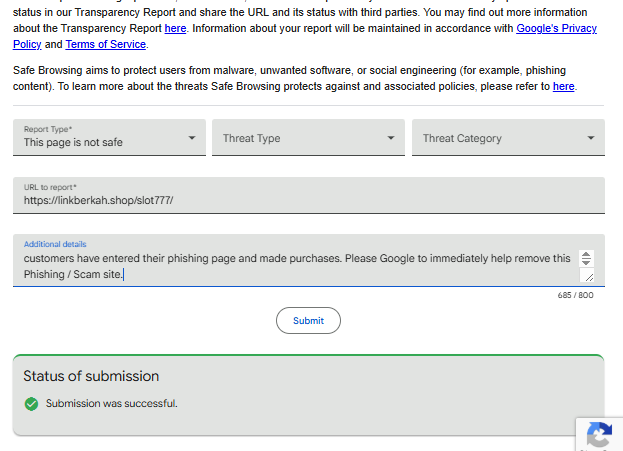Click the 'Submission was successful.' message
Image resolution: width=623 pixels, height=451 pixels.
[x=112, y=404]
